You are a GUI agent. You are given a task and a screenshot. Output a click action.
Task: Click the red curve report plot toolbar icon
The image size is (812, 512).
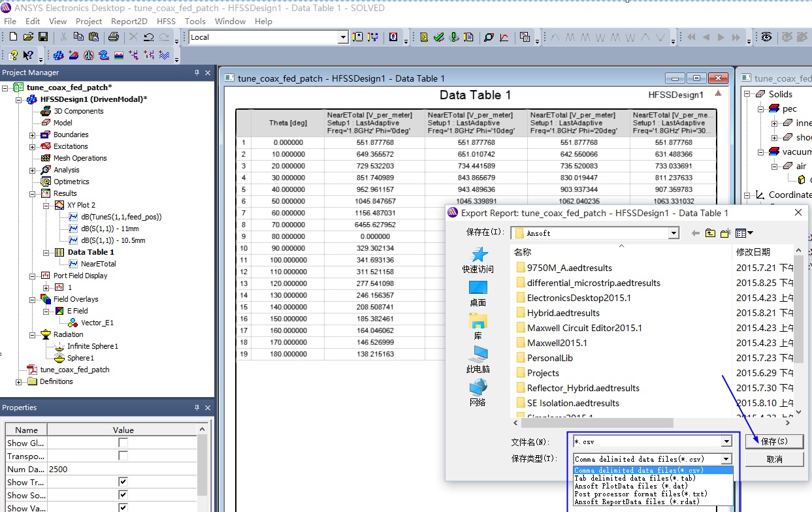coord(504,37)
